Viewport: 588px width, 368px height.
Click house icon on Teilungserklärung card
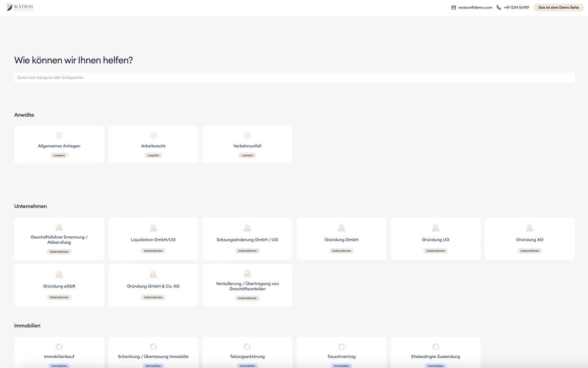point(248,347)
